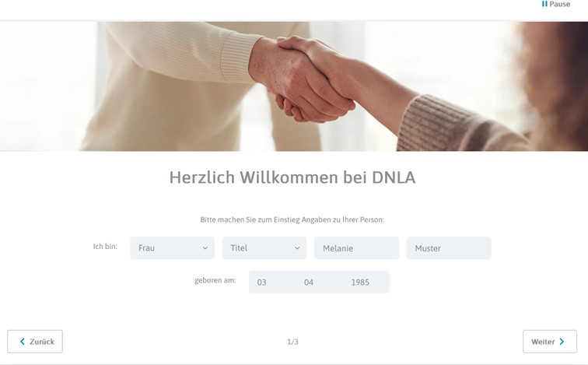Click the 'Ich bin:' label
The width and height of the screenshot is (588, 365).
[105, 247]
